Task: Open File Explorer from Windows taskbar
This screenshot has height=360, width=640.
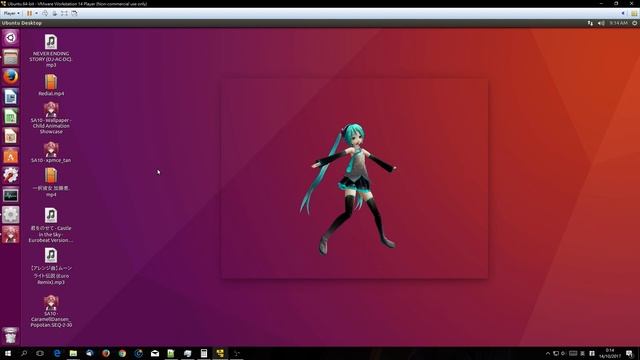Action: [73, 353]
